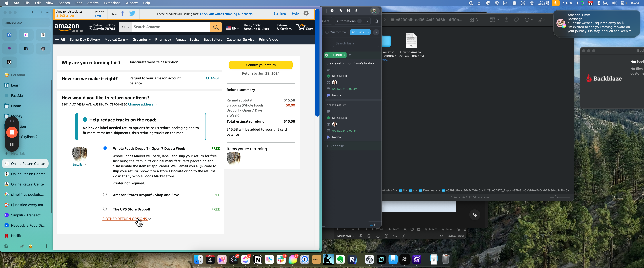Open SiteStripe settings gear icon
The image size is (644, 268).
pos(306,13)
